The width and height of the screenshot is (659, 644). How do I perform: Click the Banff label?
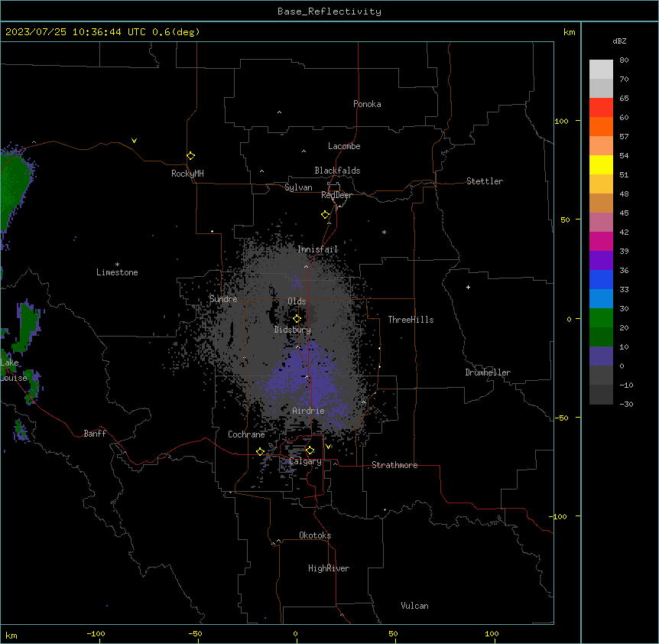pos(95,434)
